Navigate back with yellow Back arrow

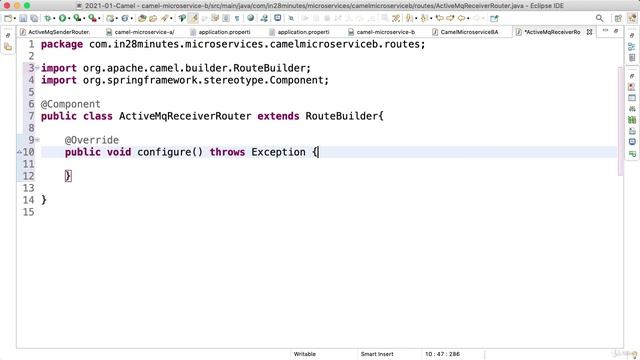pos(461,18)
